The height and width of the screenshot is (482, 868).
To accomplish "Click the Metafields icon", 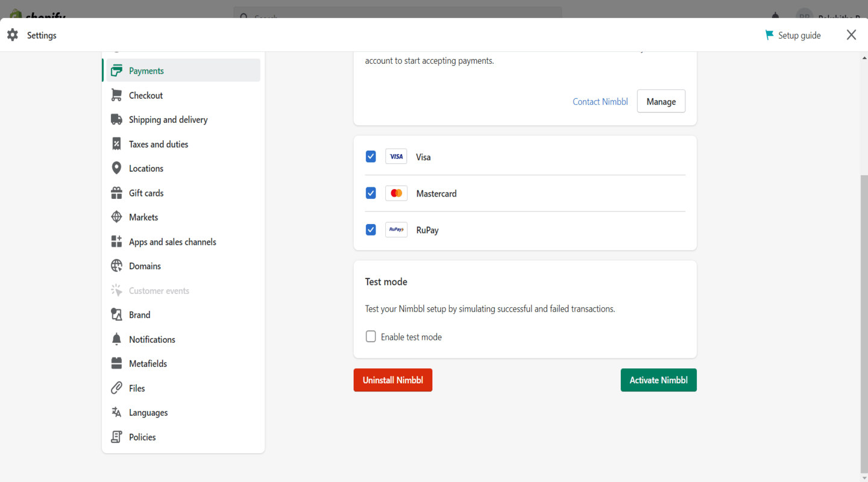I will pyautogui.click(x=116, y=363).
